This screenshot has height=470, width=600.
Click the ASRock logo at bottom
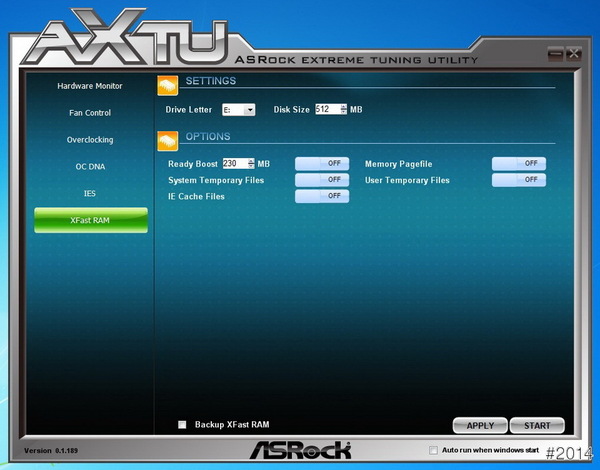click(299, 449)
